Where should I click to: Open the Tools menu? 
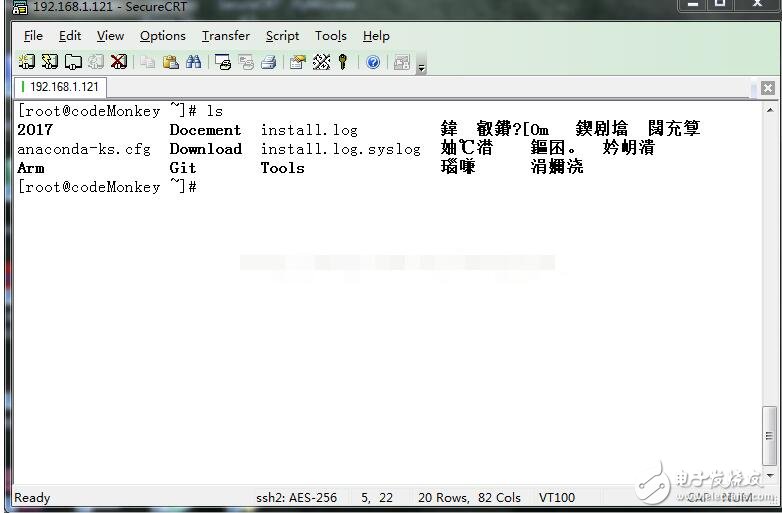click(330, 36)
